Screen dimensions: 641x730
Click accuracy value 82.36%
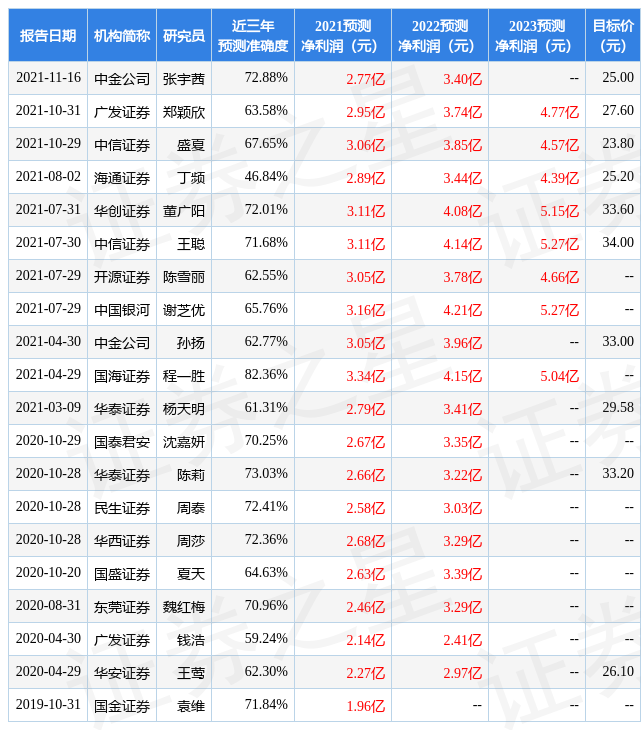click(266, 375)
